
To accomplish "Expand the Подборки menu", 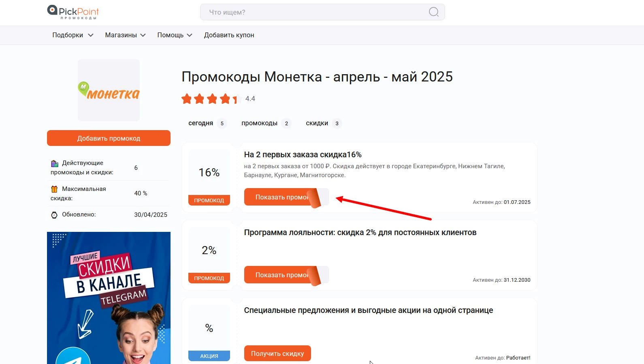I will pos(73,35).
